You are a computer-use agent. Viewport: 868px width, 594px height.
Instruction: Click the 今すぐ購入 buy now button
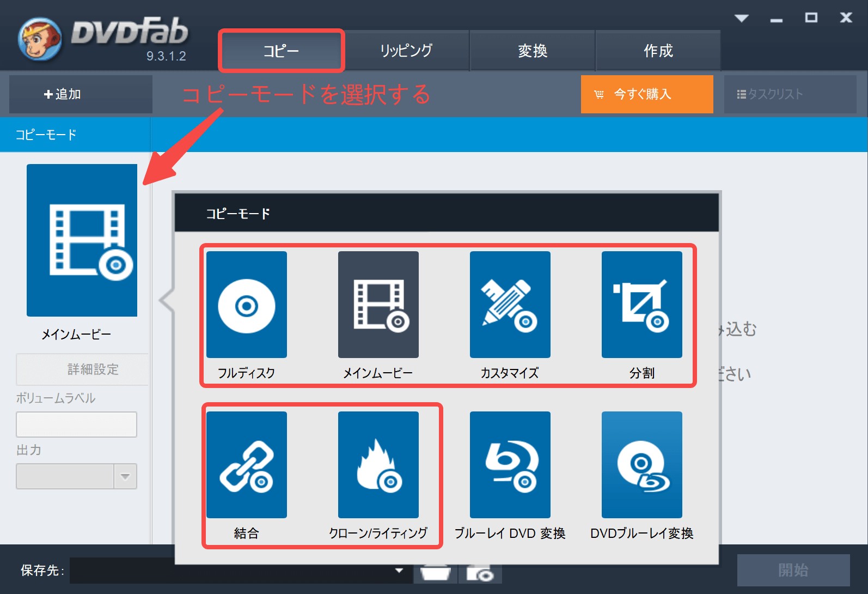tap(647, 94)
